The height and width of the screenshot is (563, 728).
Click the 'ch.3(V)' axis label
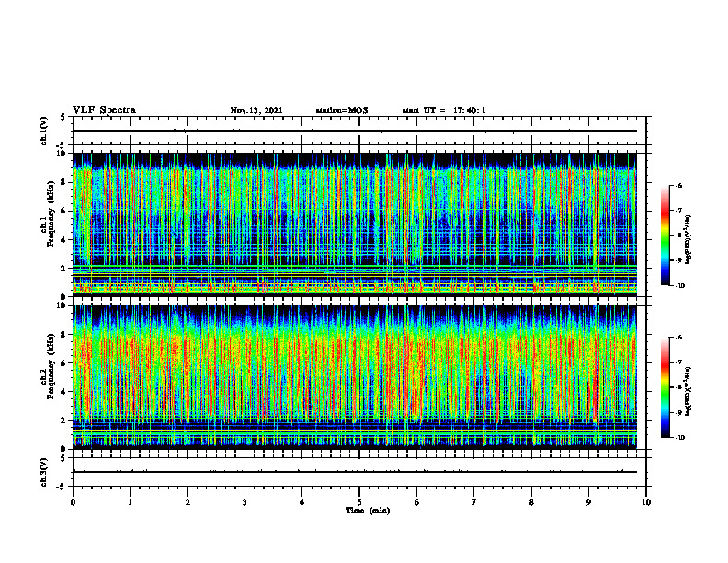[43, 472]
